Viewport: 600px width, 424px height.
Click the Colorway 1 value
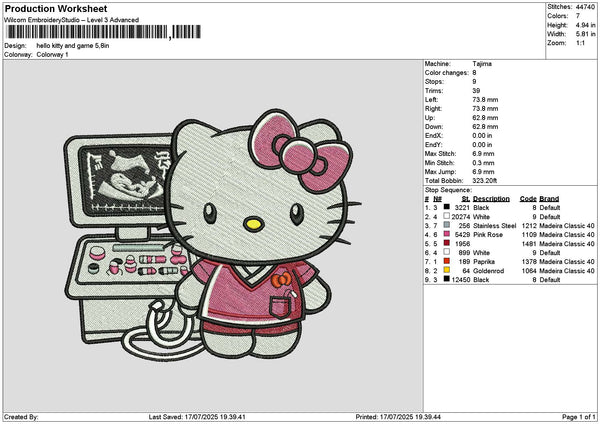pos(52,55)
